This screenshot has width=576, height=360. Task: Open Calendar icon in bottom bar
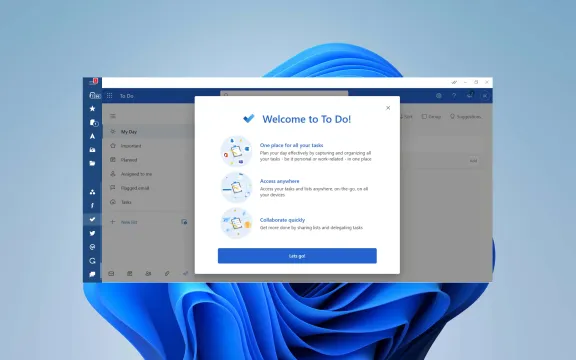(x=130, y=273)
